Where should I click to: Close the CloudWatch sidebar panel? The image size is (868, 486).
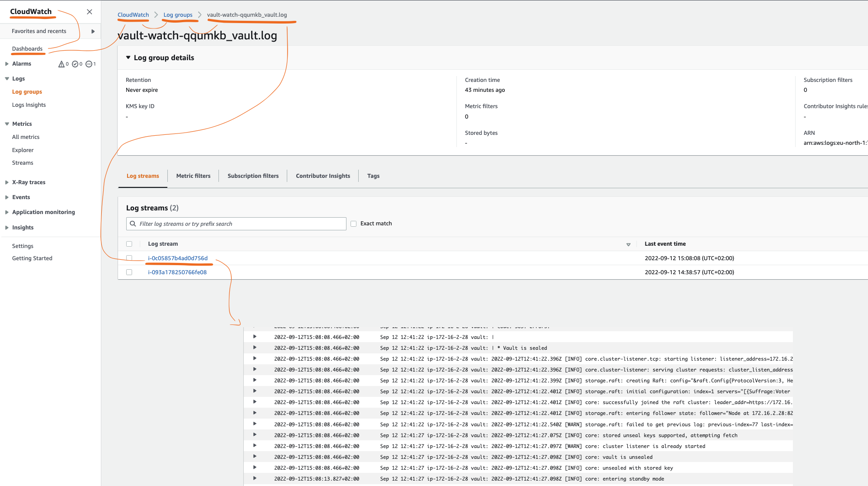pos(90,12)
